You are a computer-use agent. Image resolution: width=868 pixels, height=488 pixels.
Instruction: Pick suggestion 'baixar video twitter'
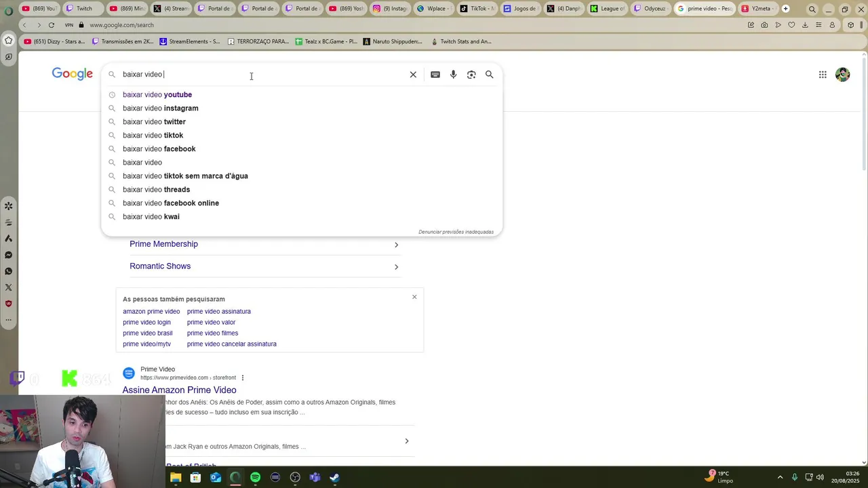[302, 122]
